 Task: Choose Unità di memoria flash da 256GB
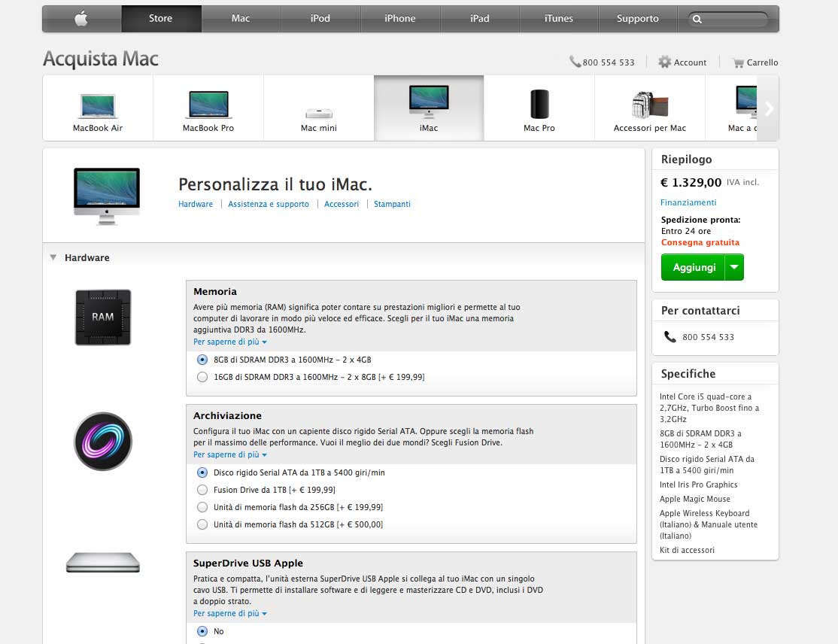[x=202, y=507]
